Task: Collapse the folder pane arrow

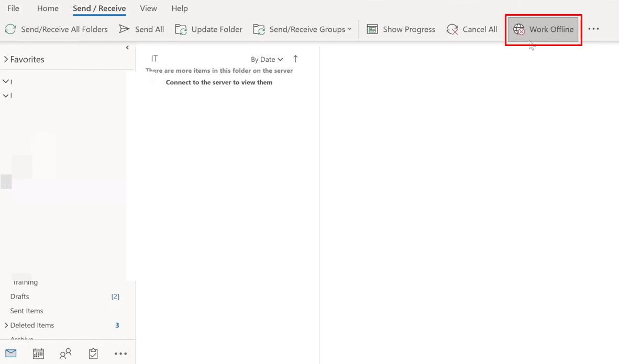Action: click(x=127, y=48)
